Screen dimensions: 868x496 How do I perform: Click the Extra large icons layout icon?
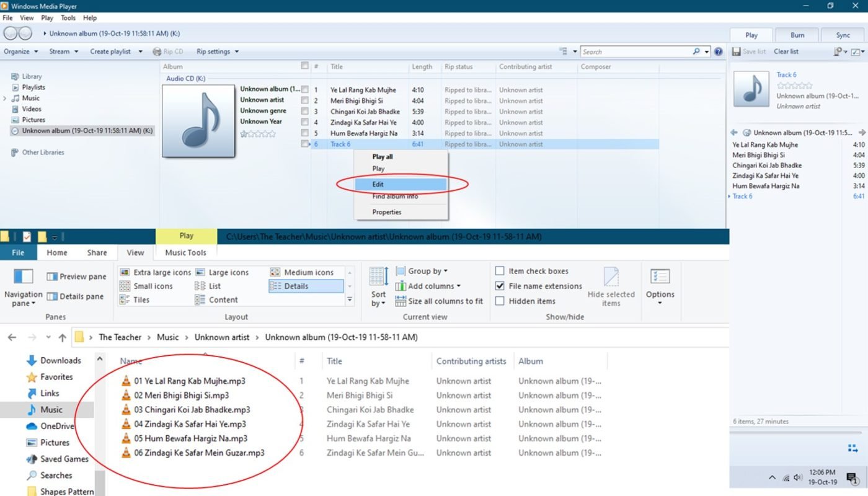[125, 272]
